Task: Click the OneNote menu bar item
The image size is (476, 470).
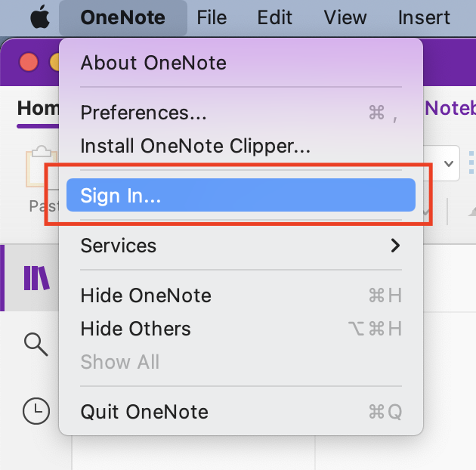Action: click(122, 17)
